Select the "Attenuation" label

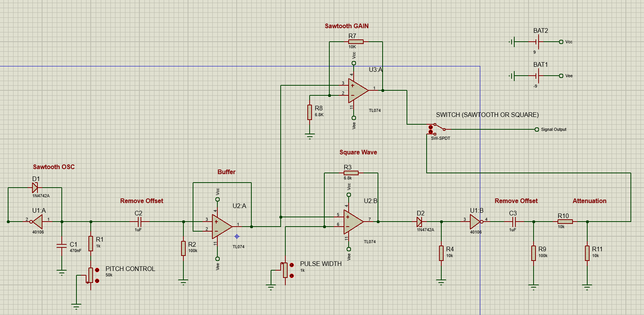pyautogui.click(x=590, y=201)
